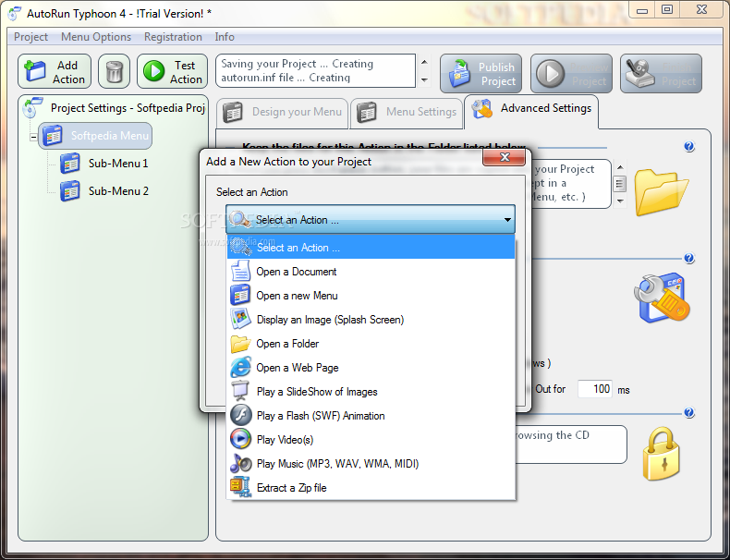Click the folder description scrollbar up arrow
The width and height of the screenshot is (730, 560).
point(620,166)
